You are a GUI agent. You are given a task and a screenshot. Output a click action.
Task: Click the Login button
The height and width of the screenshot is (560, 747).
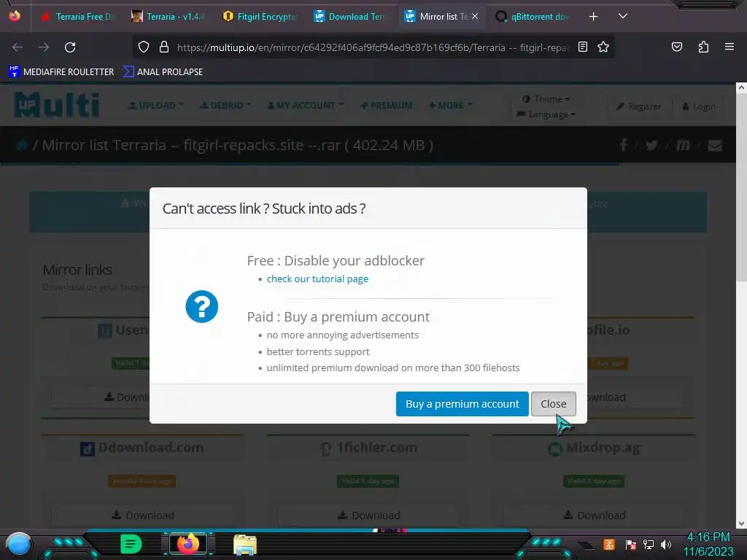699,106
